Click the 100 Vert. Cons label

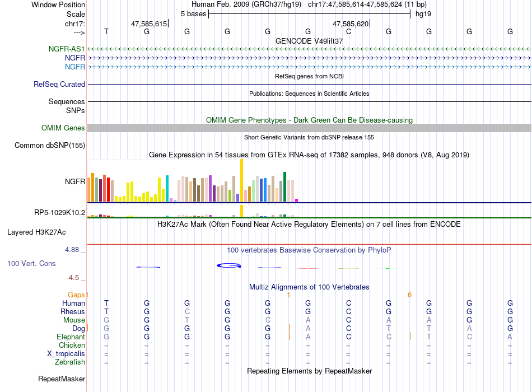coord(31,263)
